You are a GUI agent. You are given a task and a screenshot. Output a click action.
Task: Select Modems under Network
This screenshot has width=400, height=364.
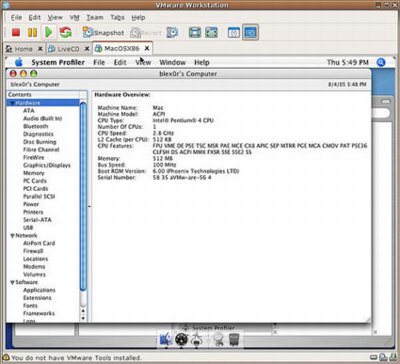(x=34, y=267)
